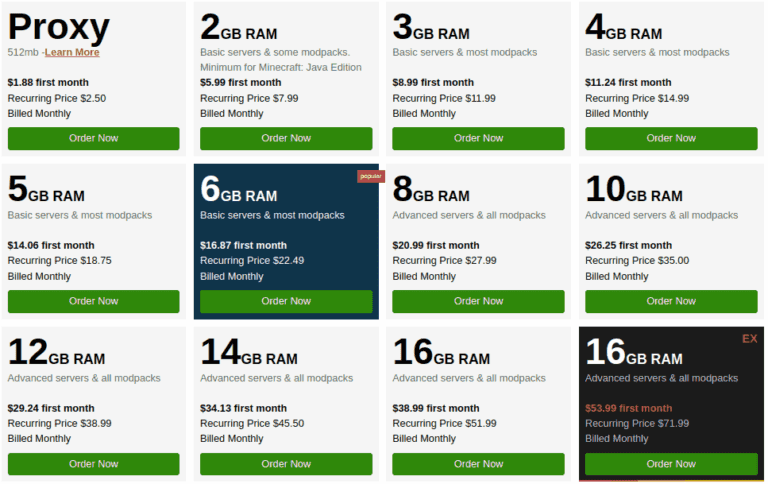Order the $38.99 first month 16GB plan
Screen dimensions: 768x484
tap(479, 464)
